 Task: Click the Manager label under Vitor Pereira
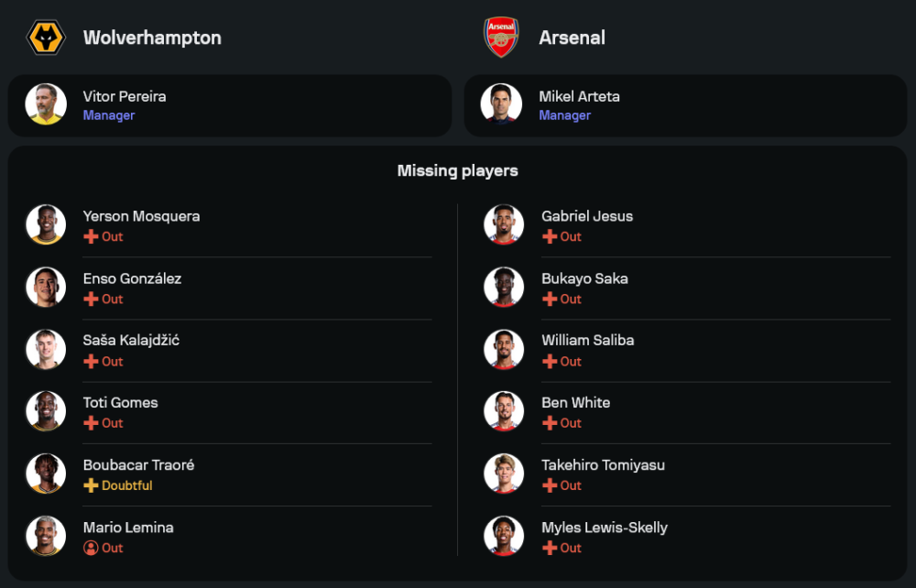coord(109,115)
